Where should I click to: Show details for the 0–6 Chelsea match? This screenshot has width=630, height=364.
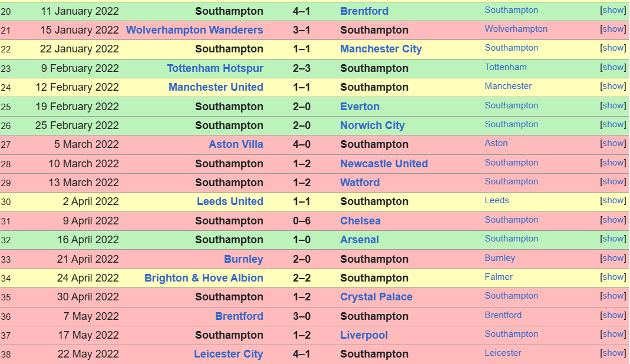tap(613, 220)
